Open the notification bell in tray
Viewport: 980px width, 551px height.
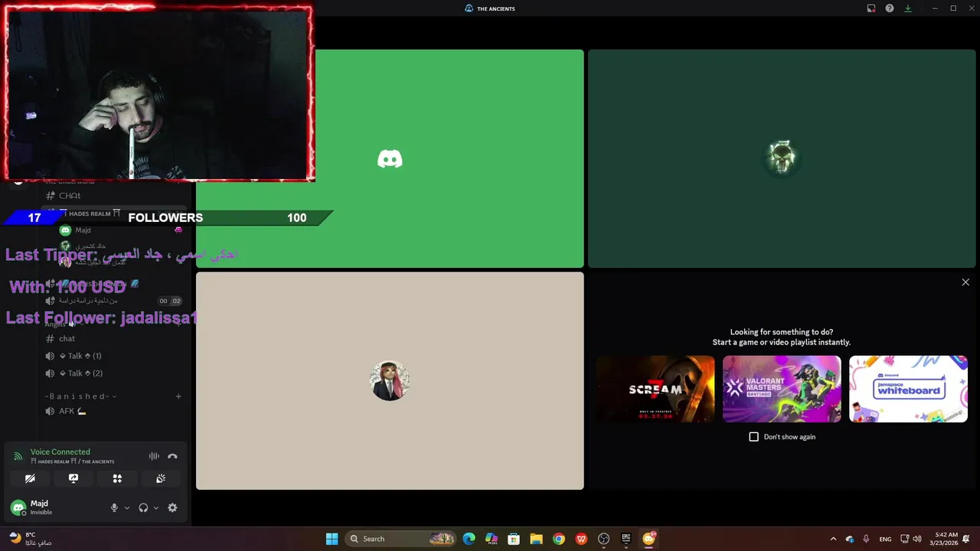(966, 539)
